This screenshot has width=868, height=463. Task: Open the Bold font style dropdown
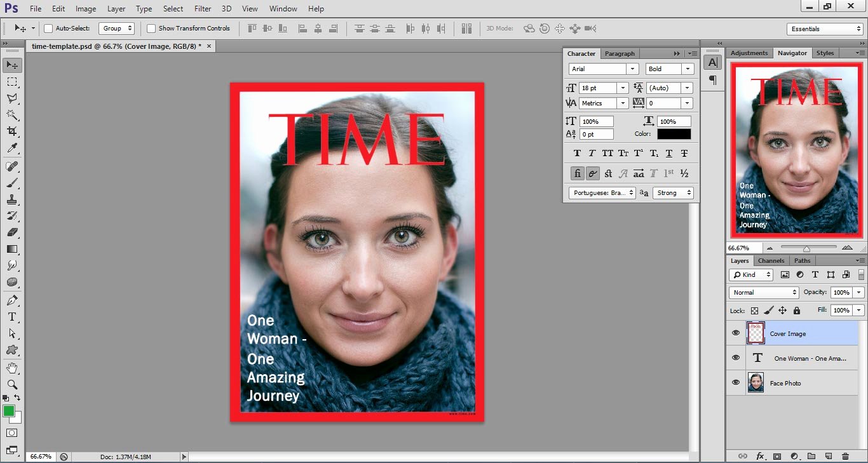[688, 69]
